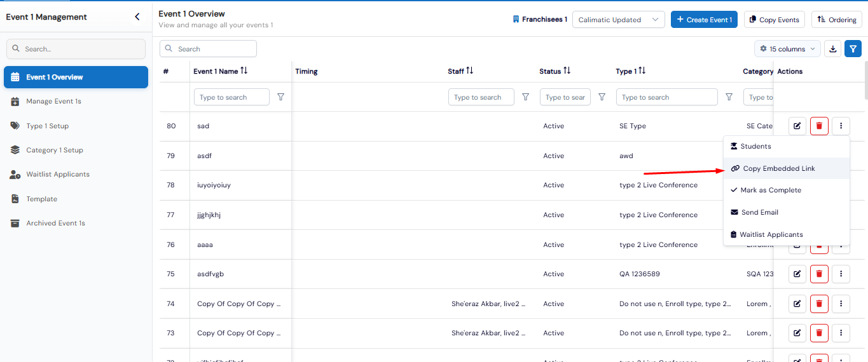This screenshot has width=868, height=362.
Task: Sort by the Type 1 column
Action: coord(642,71)
